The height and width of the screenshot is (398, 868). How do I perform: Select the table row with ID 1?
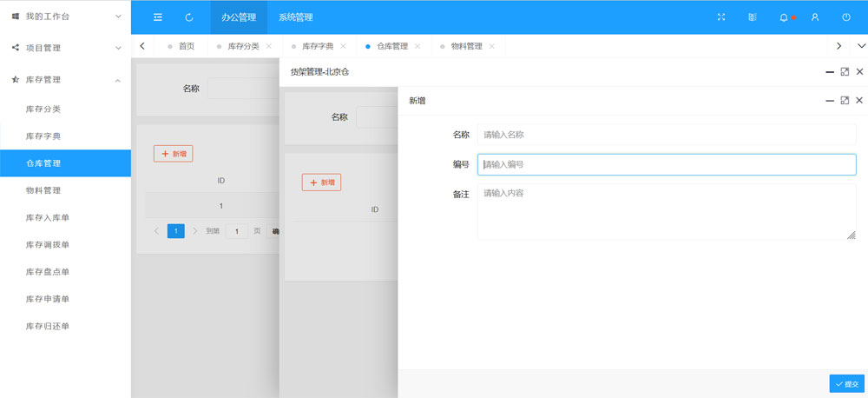coord(213,206)
